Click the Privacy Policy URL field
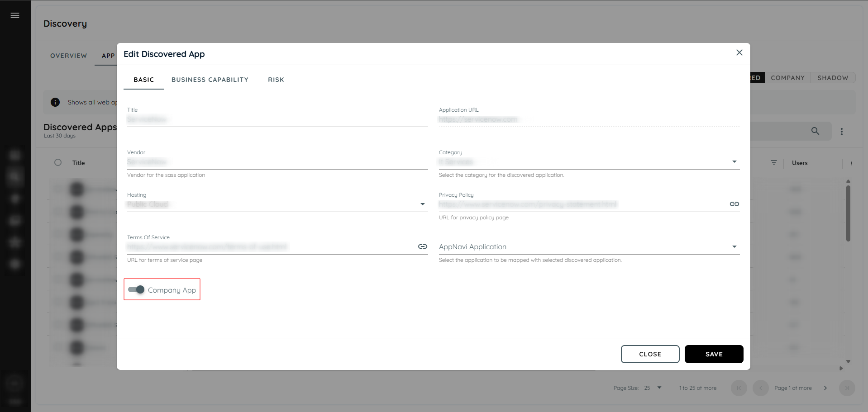The image size is (868, 412). (583, 204)
